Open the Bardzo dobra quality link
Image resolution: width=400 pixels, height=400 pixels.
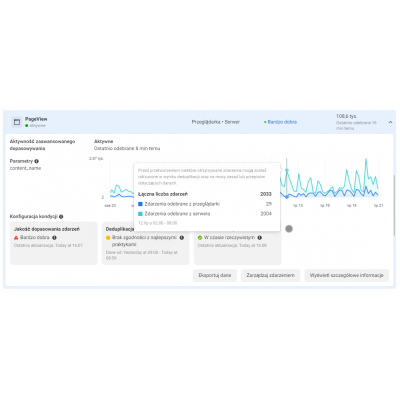click(282, 122)
